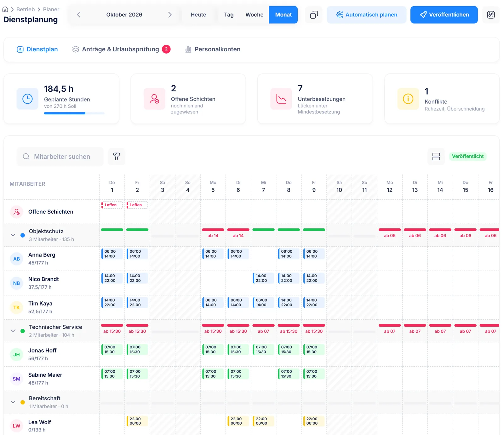Click the green Veröffentlicht status badge
The height and width of the screenshot is (435, 504).
point(467,157)
